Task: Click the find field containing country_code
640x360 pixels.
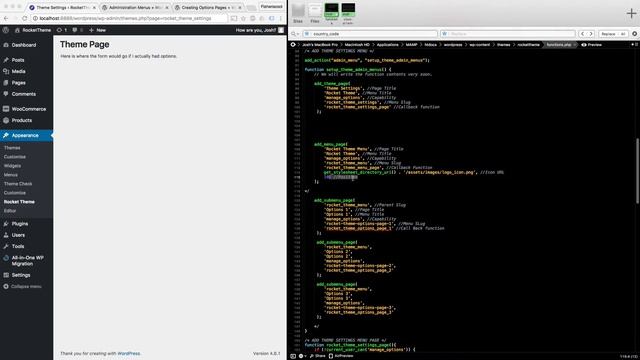Action: tap(370, 34)
